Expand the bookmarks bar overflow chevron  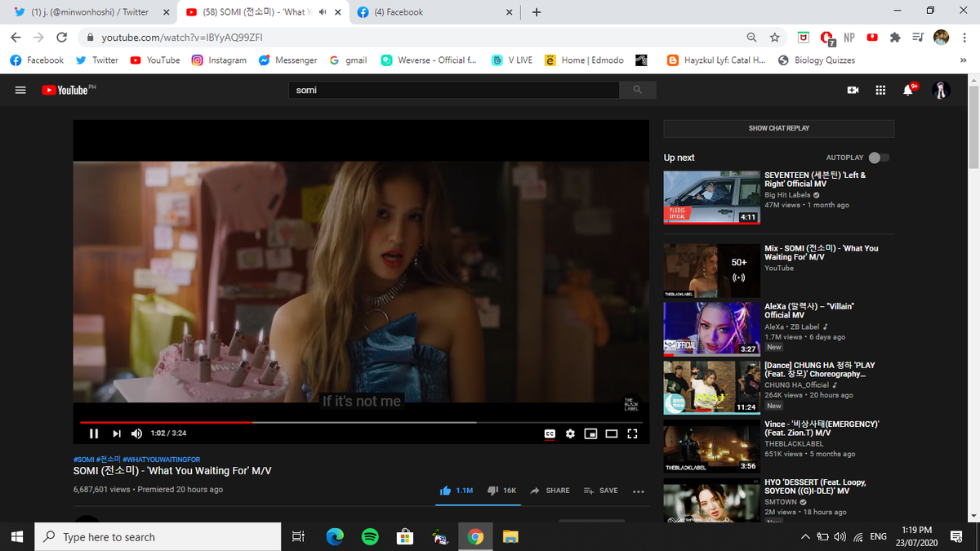[963, 60]
